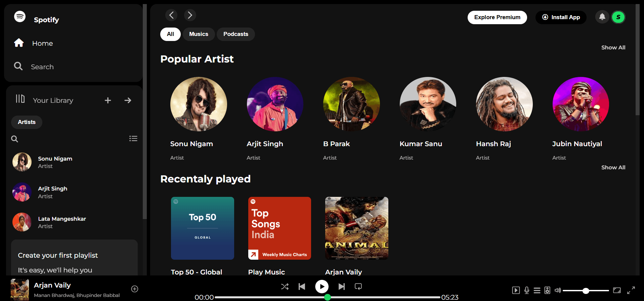Open Lata Mangeshkar in library list
This screenshot has height=301, width=644.
[74, 222]
